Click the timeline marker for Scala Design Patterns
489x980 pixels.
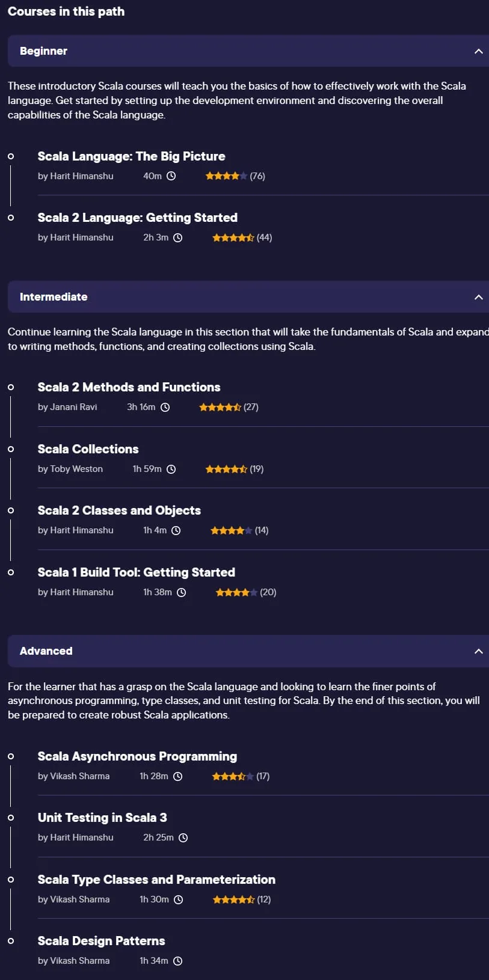[x=11, y=941]
